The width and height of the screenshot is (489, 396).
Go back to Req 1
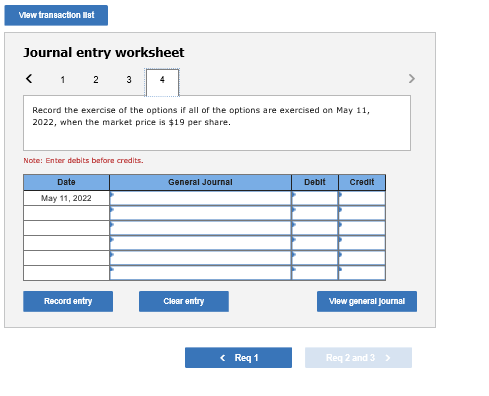point(238,358)
